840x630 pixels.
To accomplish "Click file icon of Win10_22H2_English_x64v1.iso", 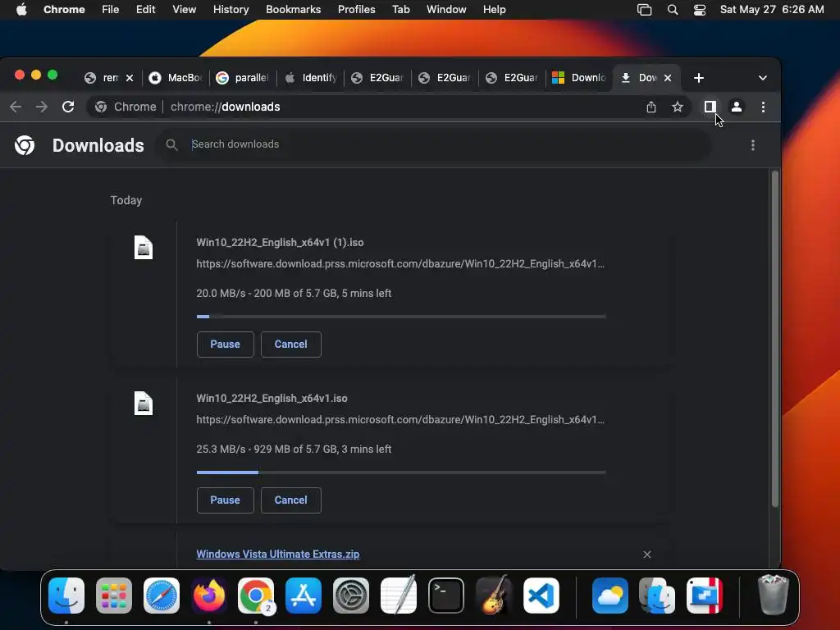I will [x=143, y=404].
